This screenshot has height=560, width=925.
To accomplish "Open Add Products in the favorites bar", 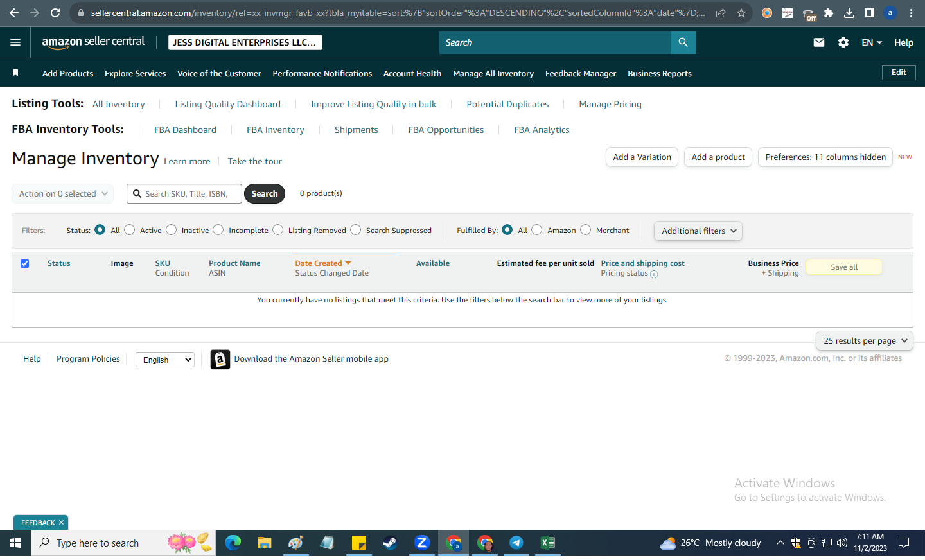I will pos(67,74).
